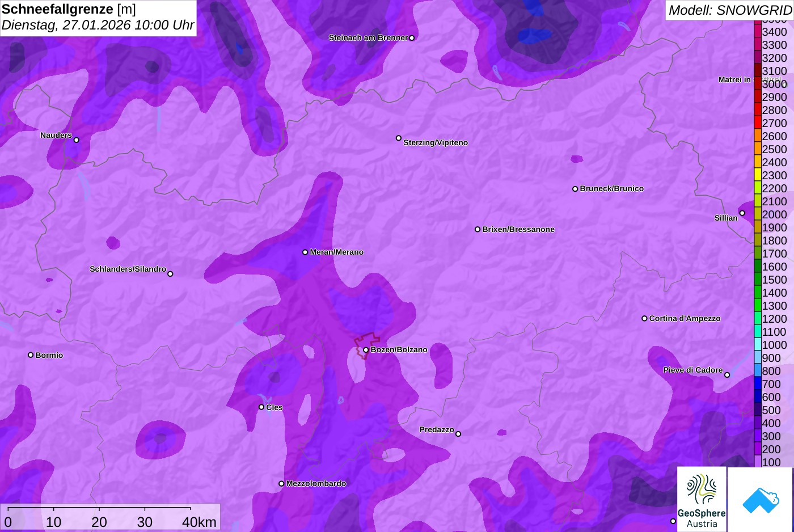Click the blue cloud arrow logo
The image size is (794, 532).
761,499
